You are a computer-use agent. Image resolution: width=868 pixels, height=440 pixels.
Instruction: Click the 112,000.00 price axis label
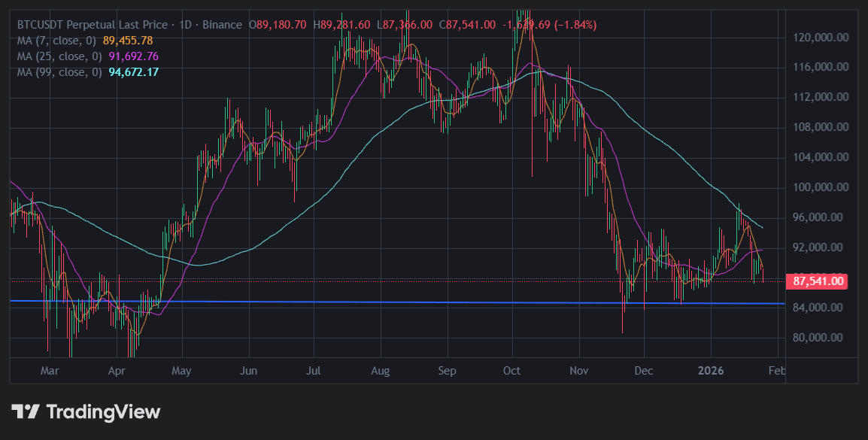[821, 97]
